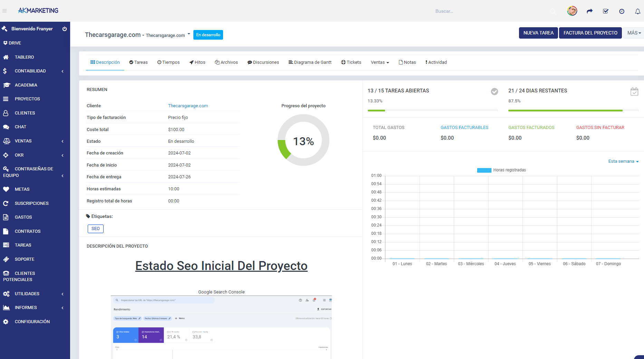
Task: Toggle the hamburger sidebar menu icon
Action: (x=4, y=11)
